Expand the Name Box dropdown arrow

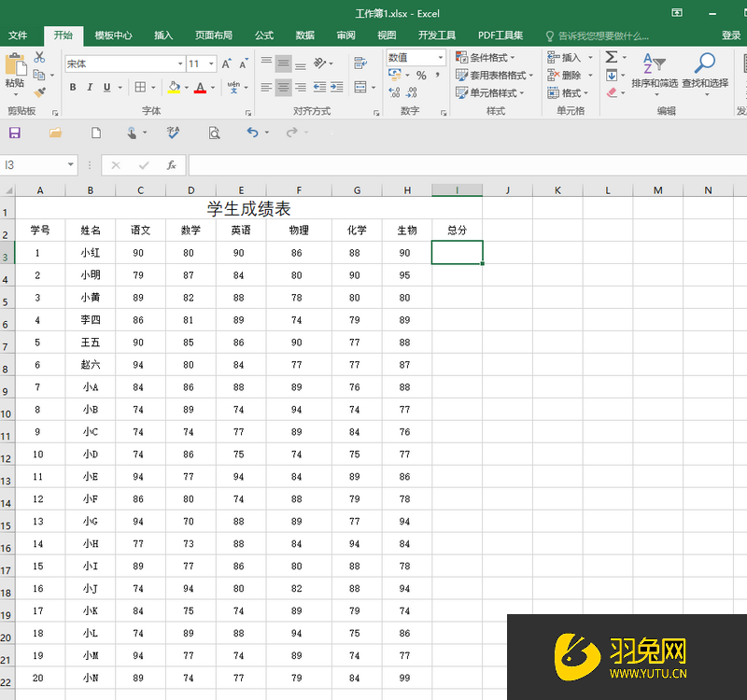point(71,165)
